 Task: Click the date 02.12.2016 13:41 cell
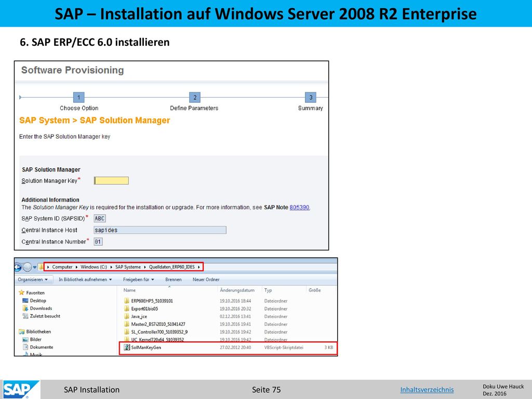(x=235, y=316)
